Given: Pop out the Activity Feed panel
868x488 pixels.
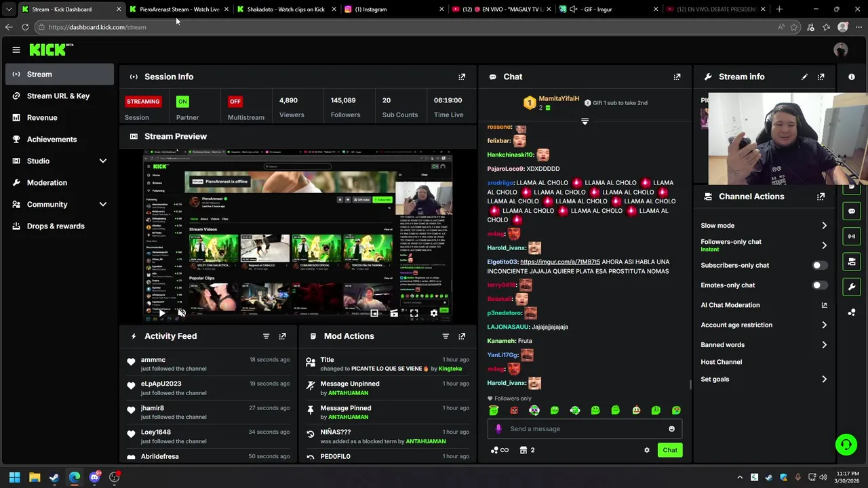Looking at the screenshot, I should pyautogui.click(x=282, y=336).
